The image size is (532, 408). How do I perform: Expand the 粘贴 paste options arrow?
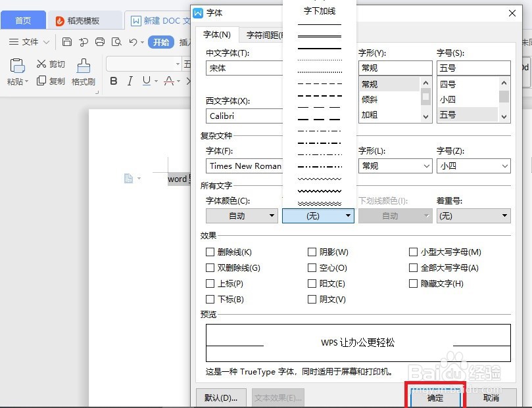point(26,81)
